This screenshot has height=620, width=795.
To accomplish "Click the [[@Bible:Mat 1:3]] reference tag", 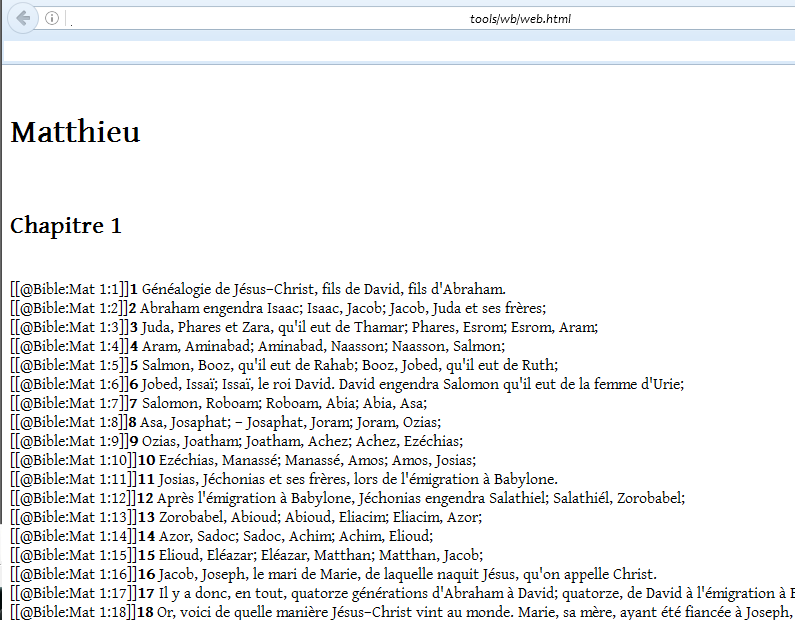I will tap(69, 327).
